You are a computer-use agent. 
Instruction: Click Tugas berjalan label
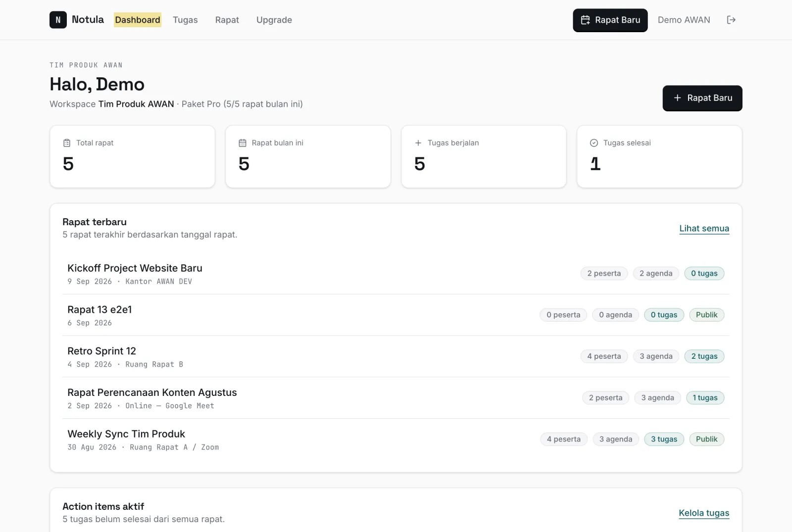[453, 143]
